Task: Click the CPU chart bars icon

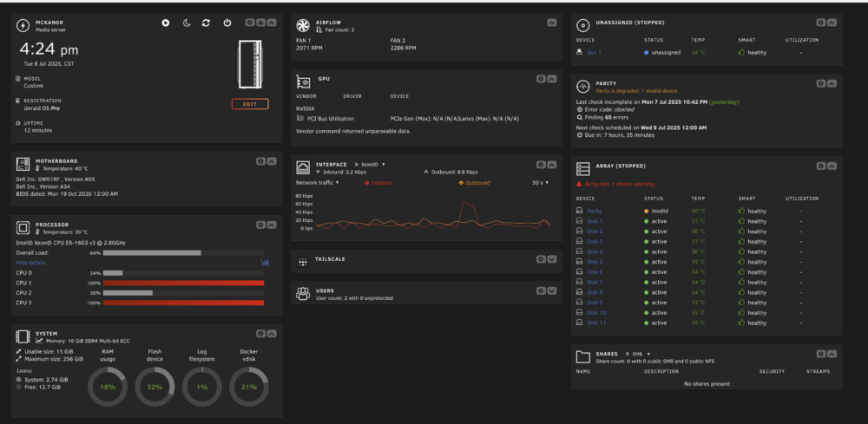Action: pyautogui.click(x=265, y=263)
